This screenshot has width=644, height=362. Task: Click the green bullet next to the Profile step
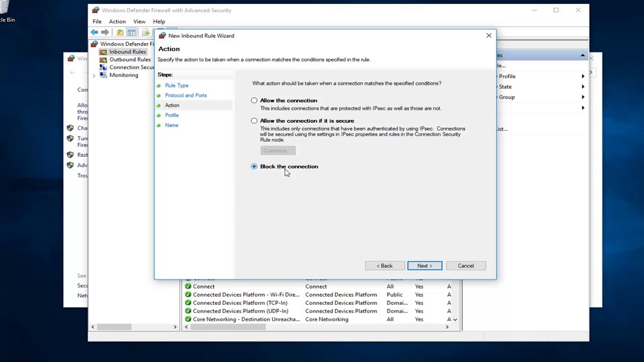(x=159, y=115)
